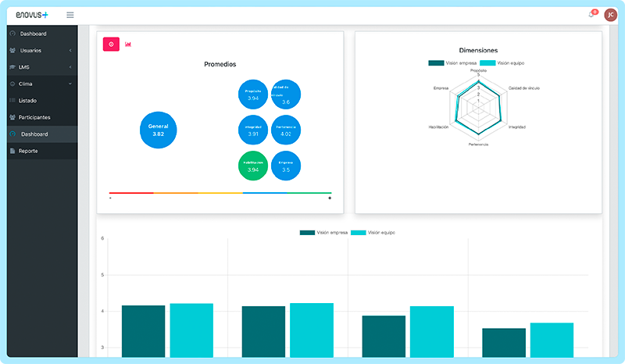Select the General 3.82 bubble

pyautogui.click(x=159, y=130)
